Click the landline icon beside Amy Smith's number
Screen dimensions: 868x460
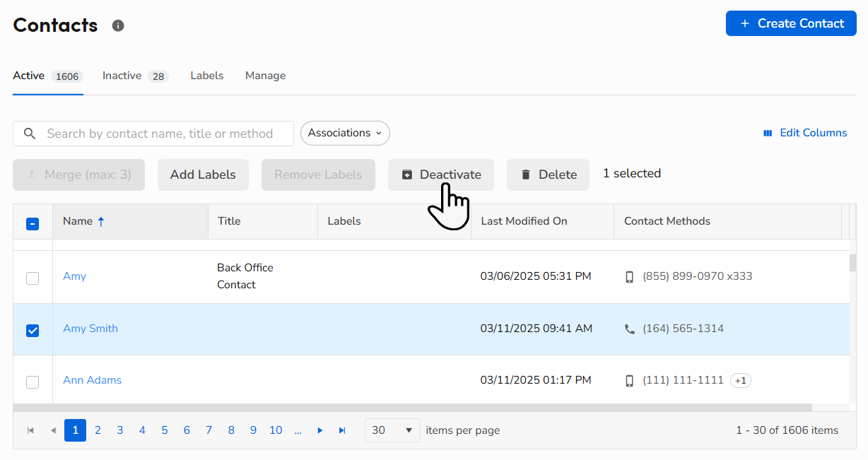click(x=630, y=329)
